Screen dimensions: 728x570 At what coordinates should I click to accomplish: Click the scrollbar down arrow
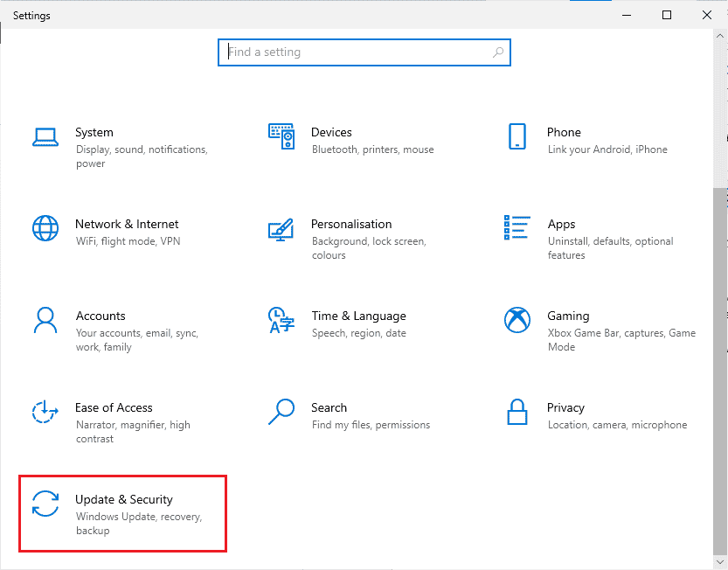pos(720,562)
